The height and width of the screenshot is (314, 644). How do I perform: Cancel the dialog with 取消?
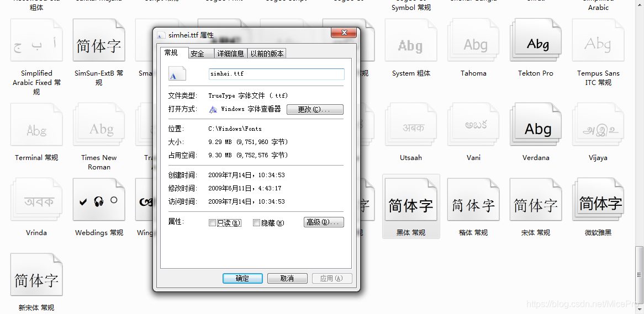tap(287, 278)
